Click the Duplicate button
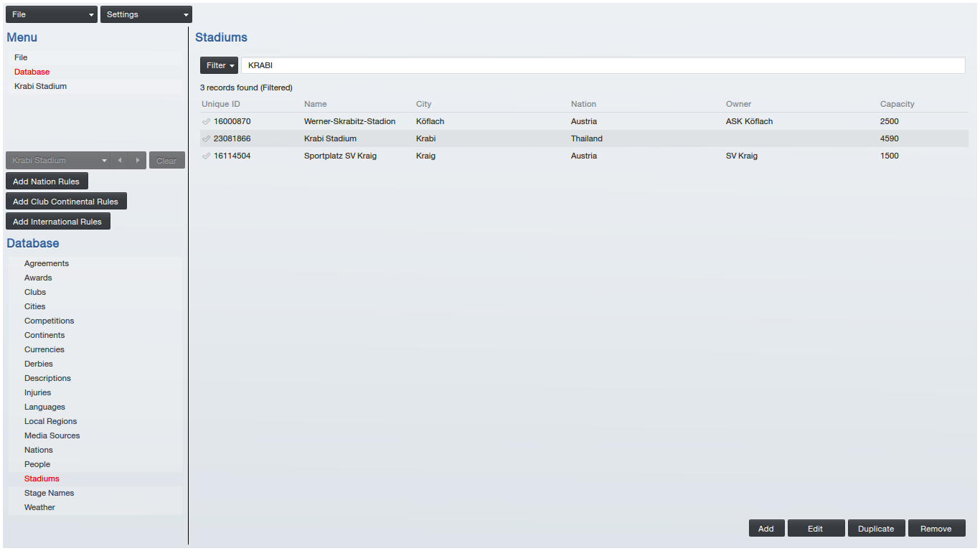Screen dimensions: 980x551 876,529
